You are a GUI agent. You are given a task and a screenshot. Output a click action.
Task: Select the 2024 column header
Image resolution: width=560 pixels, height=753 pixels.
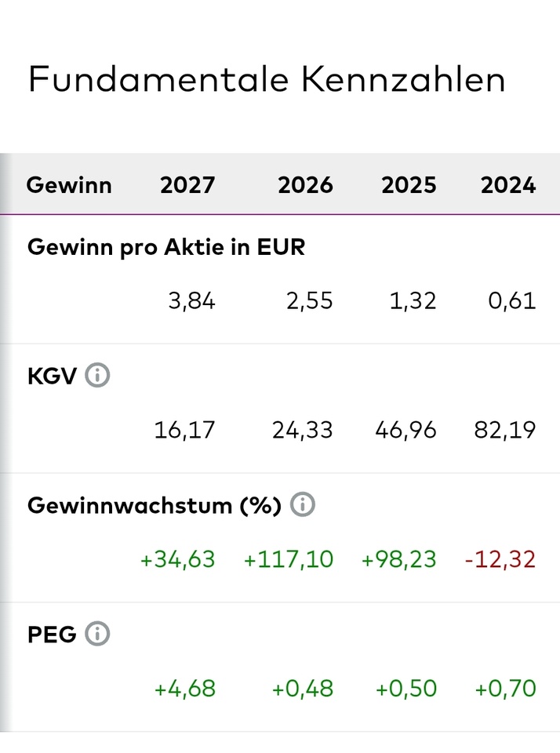pos(508,185)
